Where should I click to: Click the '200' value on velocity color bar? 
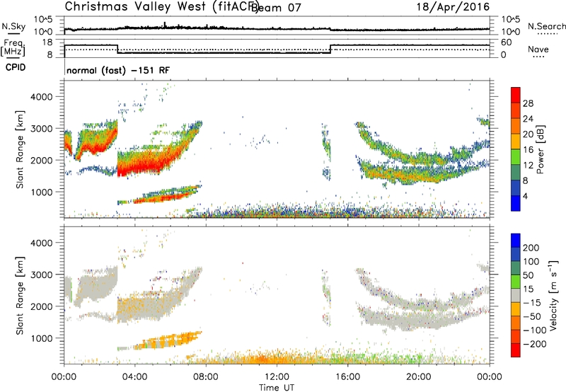[x=531, y=248]
